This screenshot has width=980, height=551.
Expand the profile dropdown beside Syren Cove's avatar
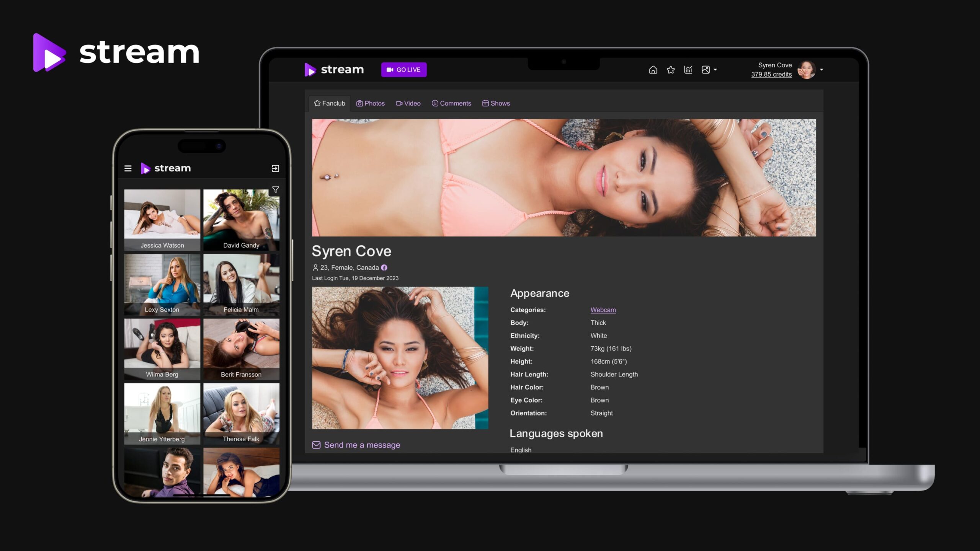(822, 70)
